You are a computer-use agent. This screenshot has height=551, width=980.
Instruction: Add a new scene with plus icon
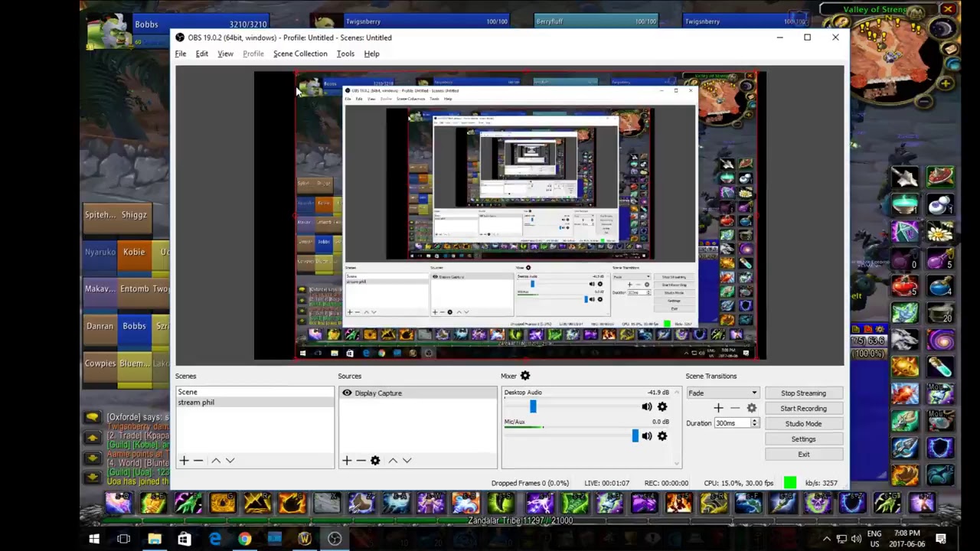tap(184, 461)
